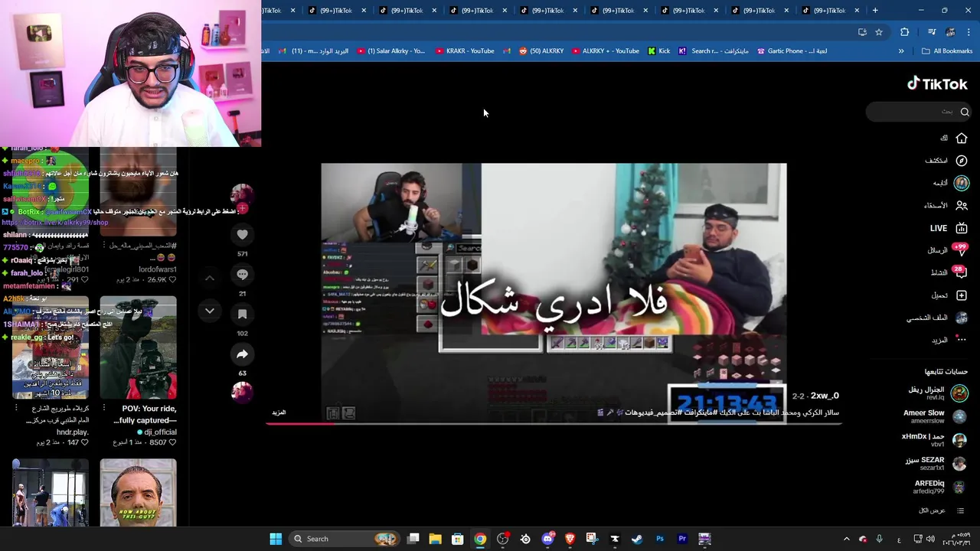Like the video with the heart

coord(242,234)
